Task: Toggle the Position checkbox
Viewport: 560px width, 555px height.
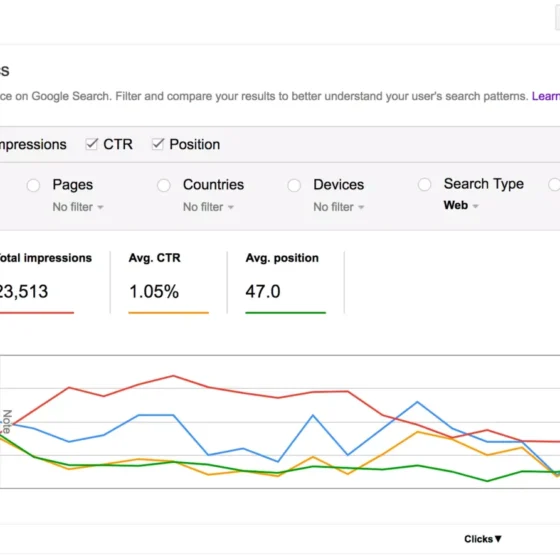Action: pyautogui.click(x=158, y=144)
